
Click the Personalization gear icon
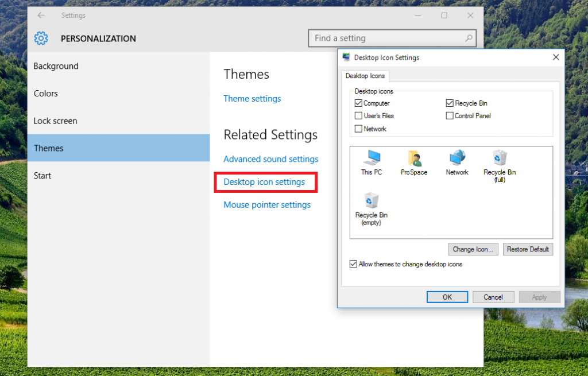(x=41, y=38)
